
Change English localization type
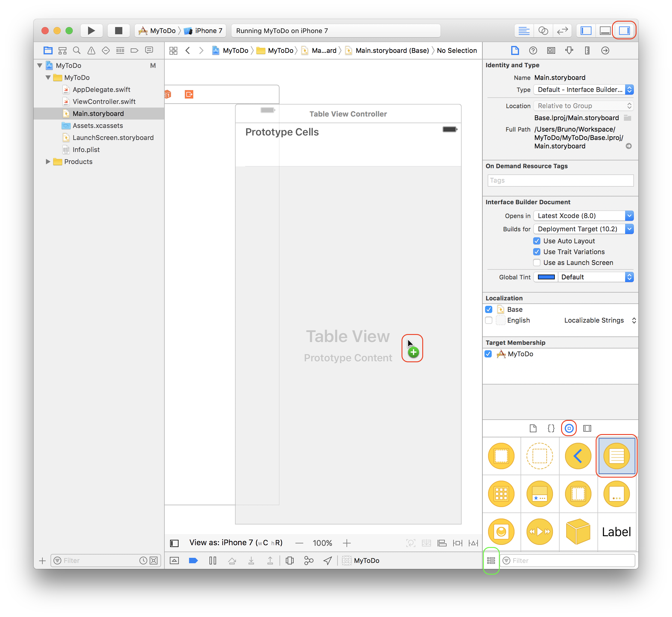click(600, 321)
